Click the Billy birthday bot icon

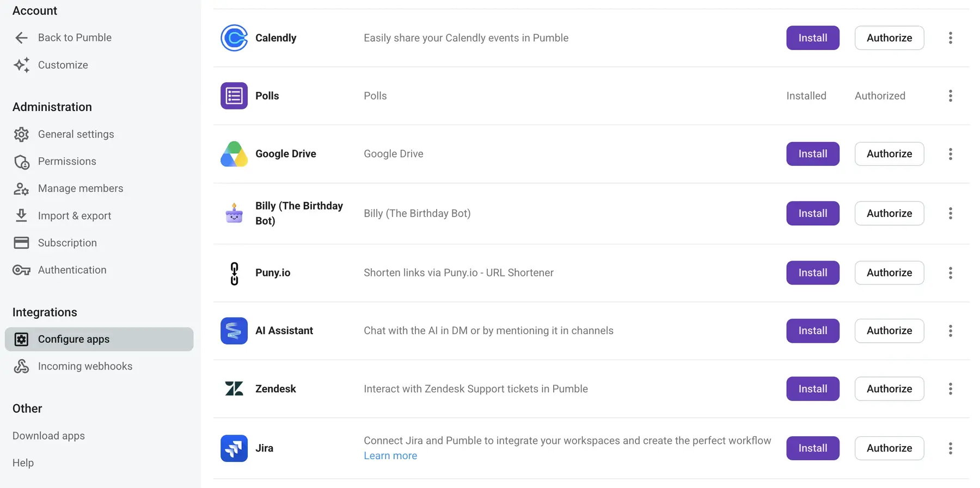(x=234, y=213)
